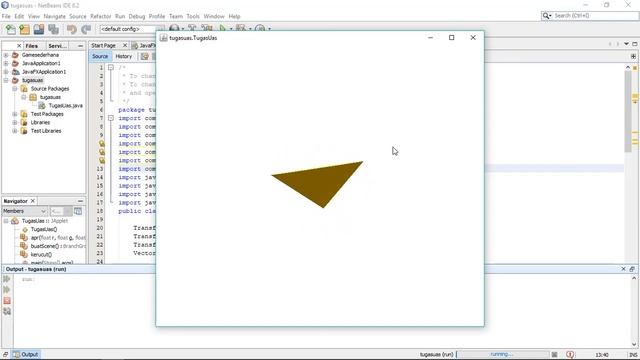Open the editor documents list arrow
Viewport: 640px width, 360px height.
click(626, 44)
